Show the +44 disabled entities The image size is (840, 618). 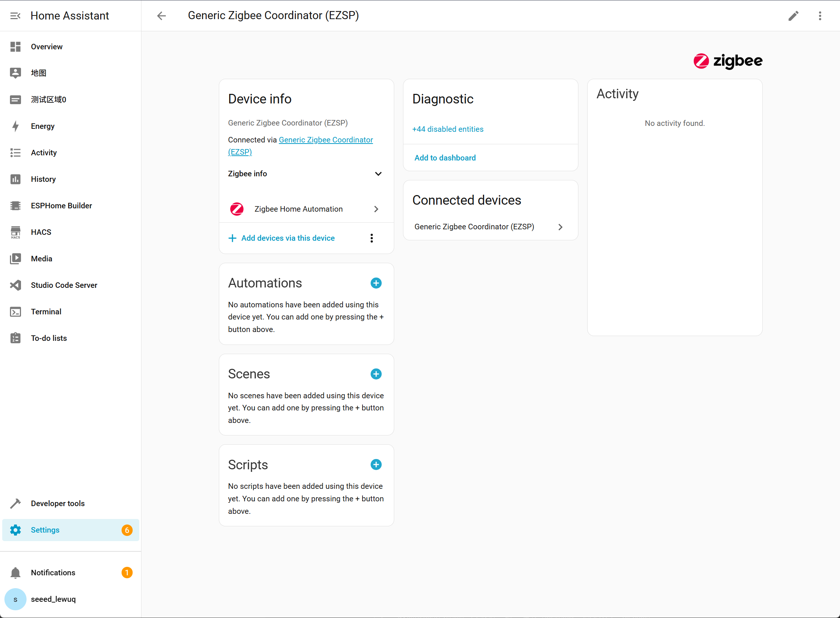click(x=448, y=129)
